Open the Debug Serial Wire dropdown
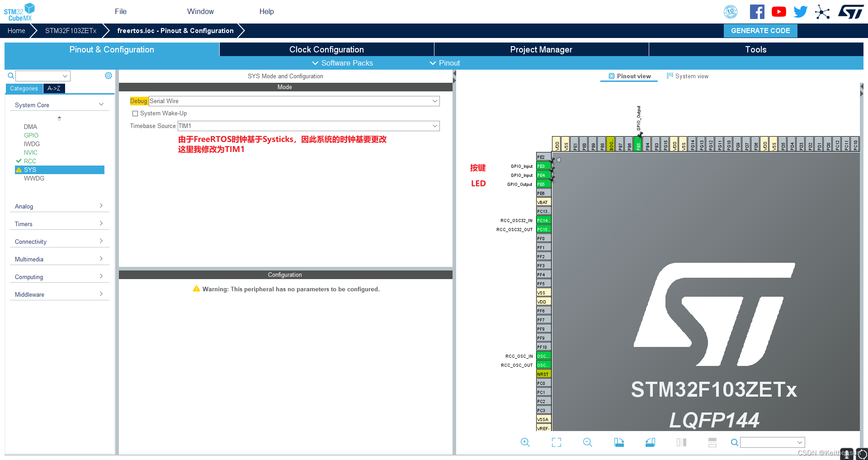 tap(294, 101)
